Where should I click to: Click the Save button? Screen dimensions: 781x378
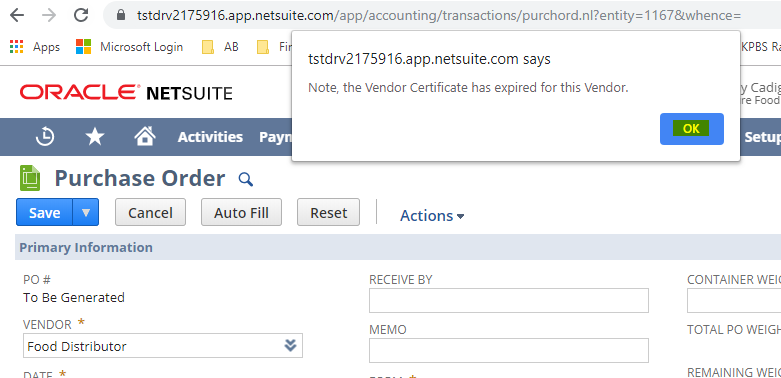(x=44, y=213)
